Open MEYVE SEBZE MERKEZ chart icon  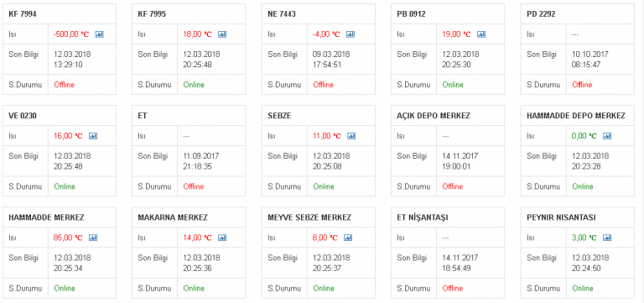tap(348, 238)
